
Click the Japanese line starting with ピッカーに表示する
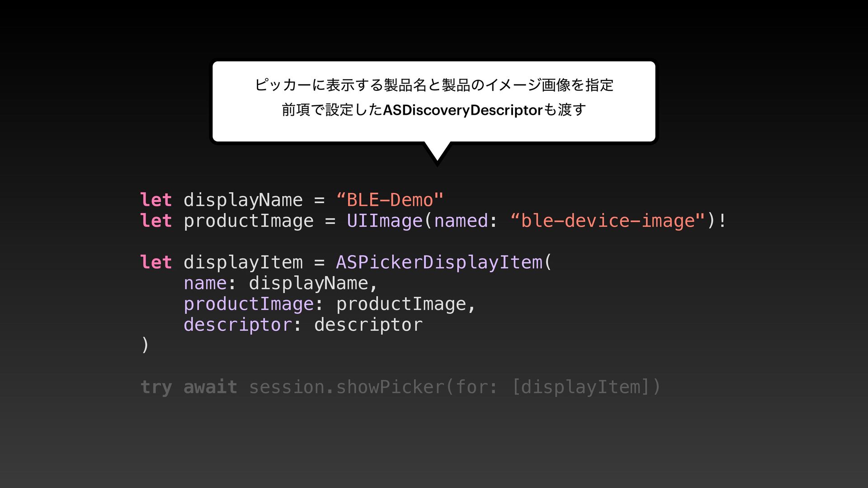pyautogui.click(x=434, y=85)
